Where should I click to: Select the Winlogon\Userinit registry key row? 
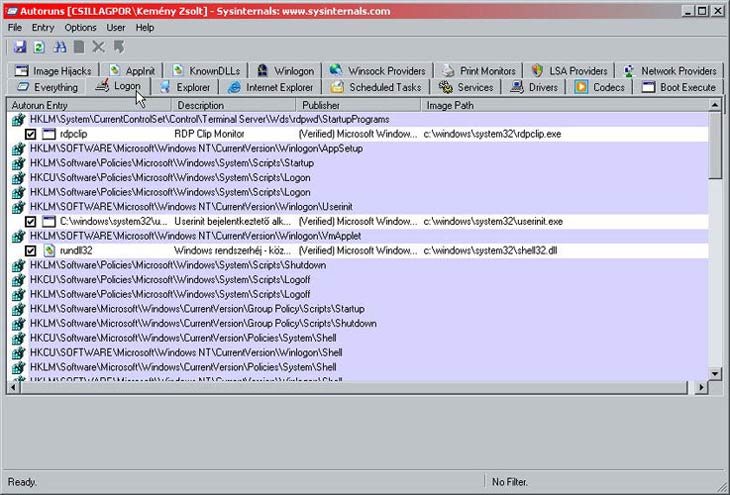click(190, 207)
